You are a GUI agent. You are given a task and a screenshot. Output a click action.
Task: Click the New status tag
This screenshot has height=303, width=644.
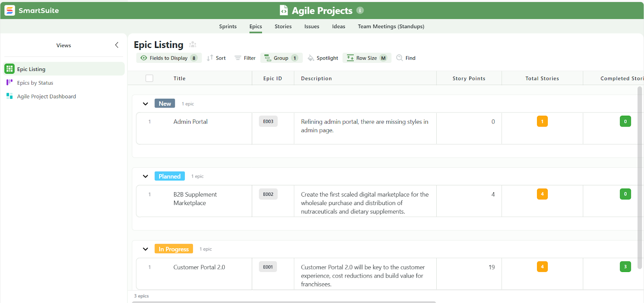pyautogui.click(x=165, y=104)
